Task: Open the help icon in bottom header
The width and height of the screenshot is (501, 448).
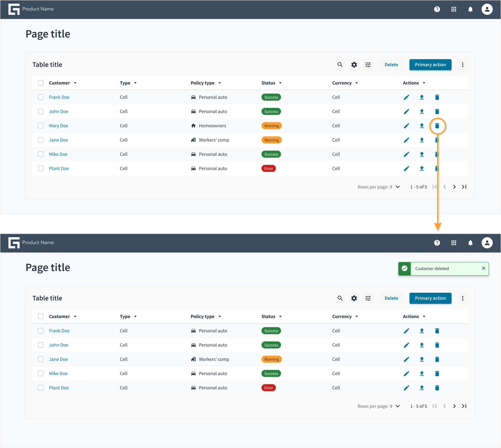Action: click(x=437, y=243)
